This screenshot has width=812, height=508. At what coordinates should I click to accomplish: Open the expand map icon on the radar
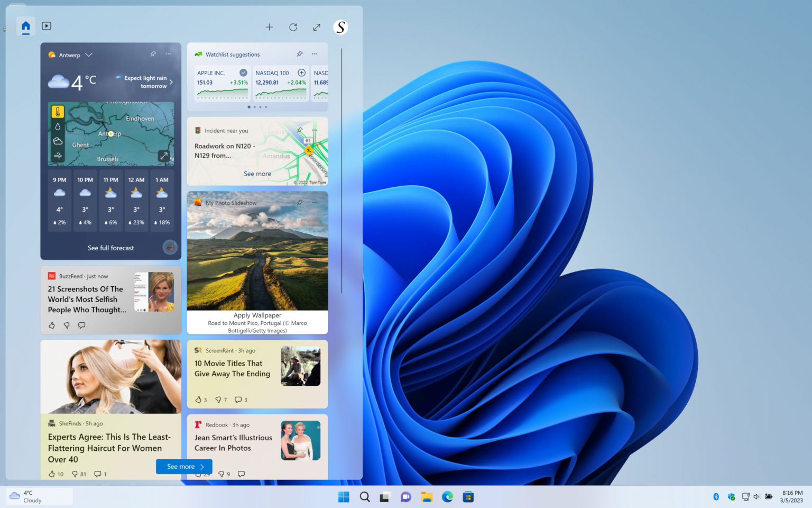(164, 155)
